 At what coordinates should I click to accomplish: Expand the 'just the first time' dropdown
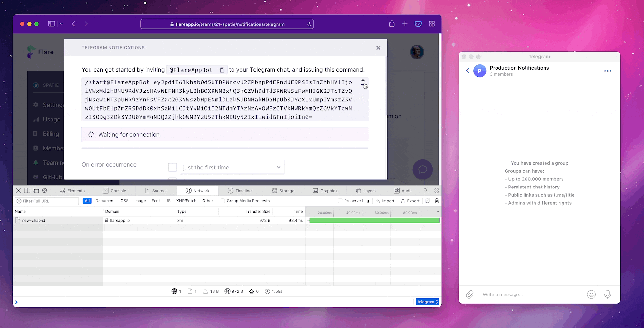(x=232, y=167)
